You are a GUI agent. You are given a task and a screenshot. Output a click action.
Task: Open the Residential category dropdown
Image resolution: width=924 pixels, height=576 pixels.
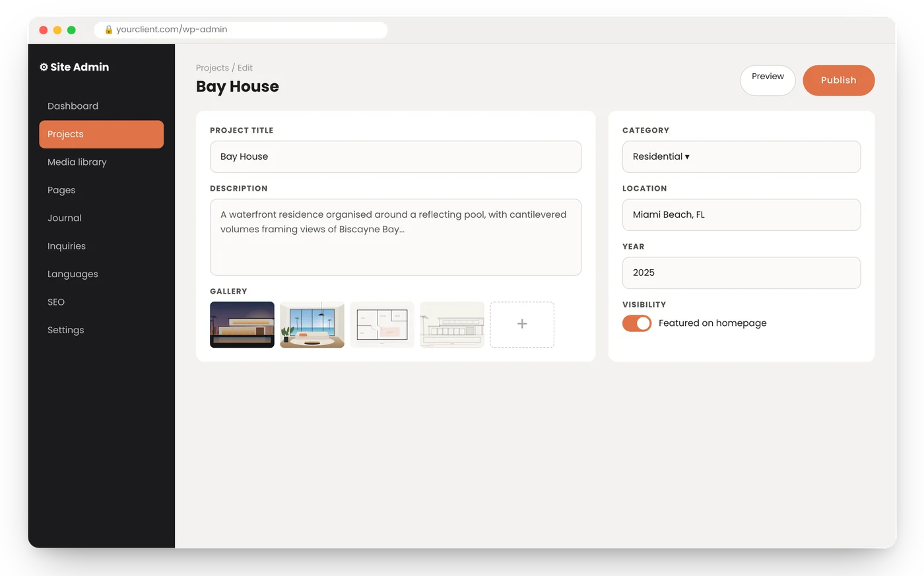[741, 157]
